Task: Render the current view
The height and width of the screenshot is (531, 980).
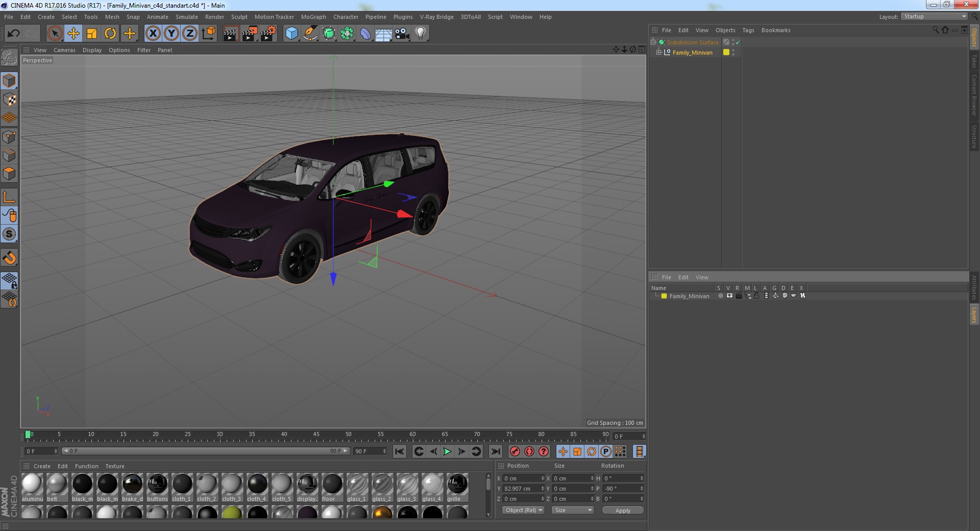Action: tap(231, 34)
